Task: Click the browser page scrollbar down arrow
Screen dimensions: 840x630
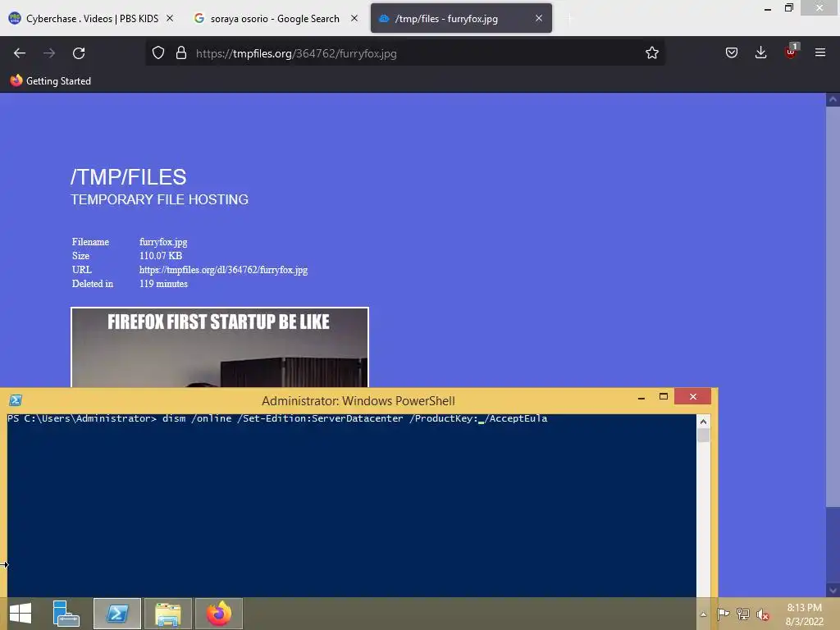Action: [x=833, y=590]
